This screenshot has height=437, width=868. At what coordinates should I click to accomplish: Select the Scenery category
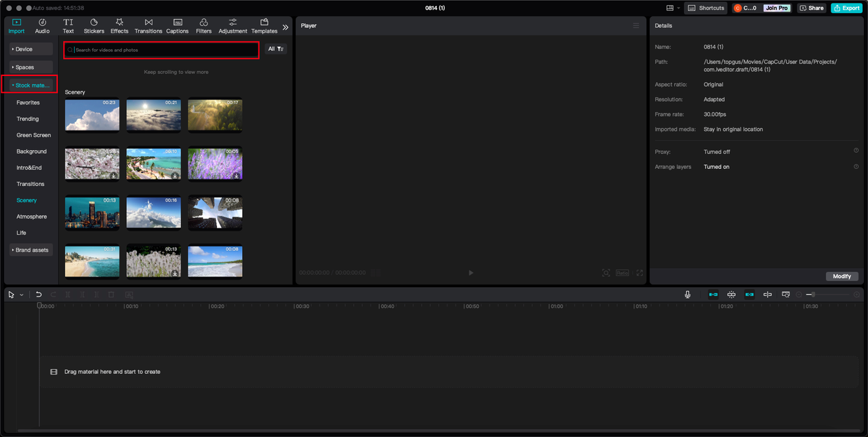coord(27,200)
